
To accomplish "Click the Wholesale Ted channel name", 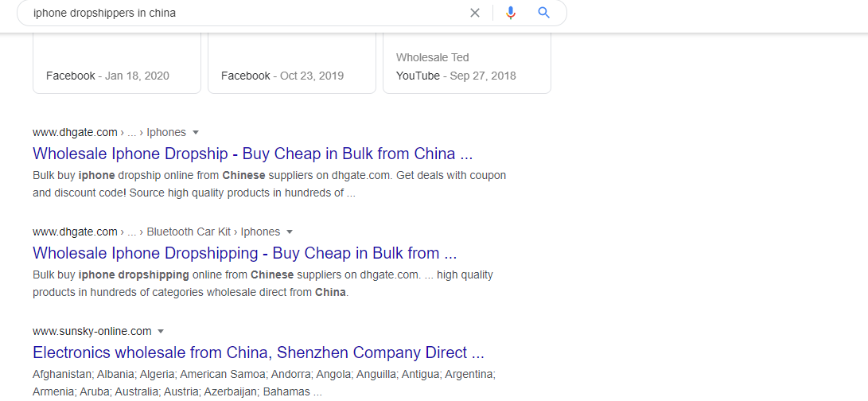I will point(432,57).
